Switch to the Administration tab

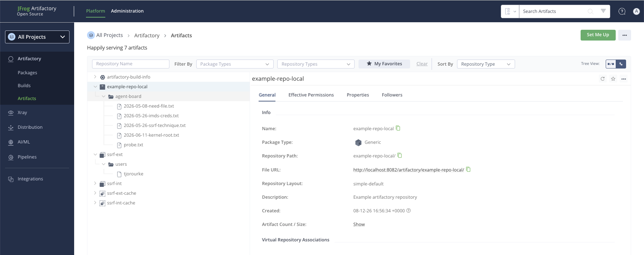[127, 11]
